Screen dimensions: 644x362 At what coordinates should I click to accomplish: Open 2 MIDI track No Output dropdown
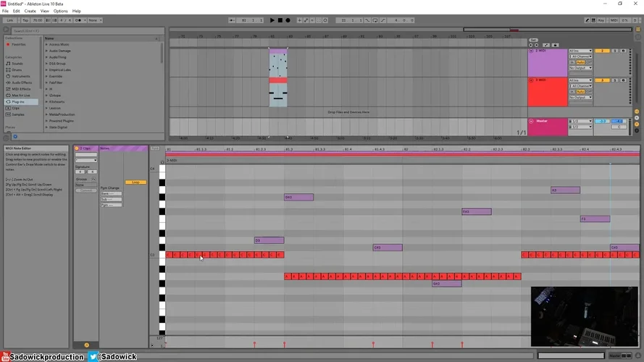click(x=580, y=68)
